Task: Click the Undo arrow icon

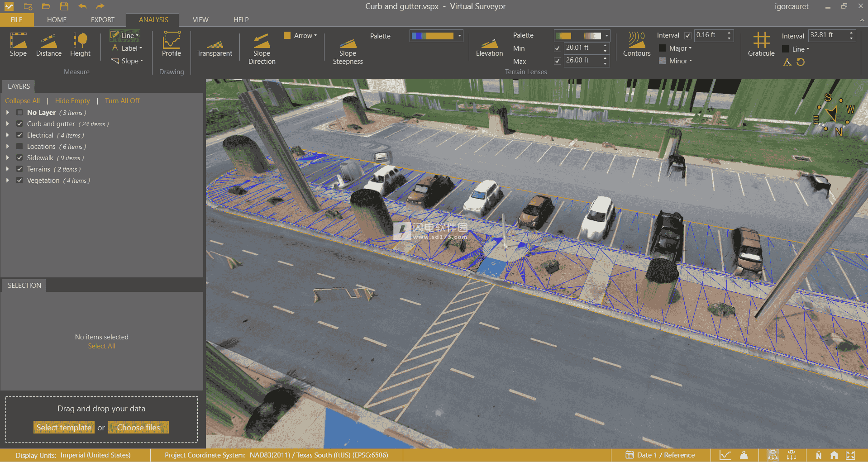Action: click(x=82, y=6)
